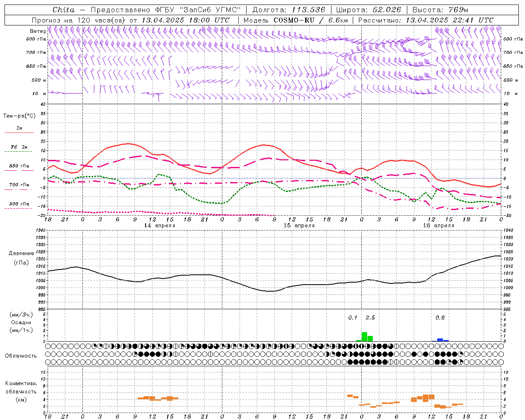525x420 pixels.
Task: Click the '0.6' precipitation amount value
Action: tap(440, 318)
